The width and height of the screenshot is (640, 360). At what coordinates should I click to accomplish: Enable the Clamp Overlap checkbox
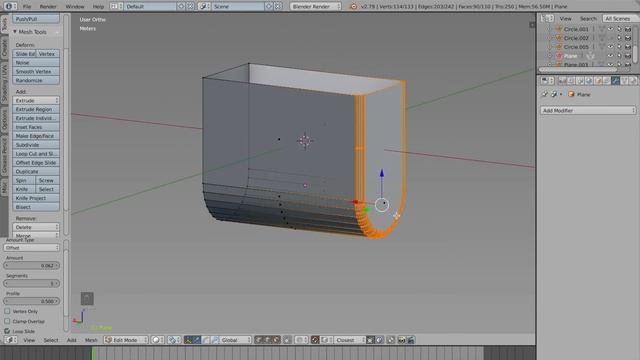[x=7, y=321]
